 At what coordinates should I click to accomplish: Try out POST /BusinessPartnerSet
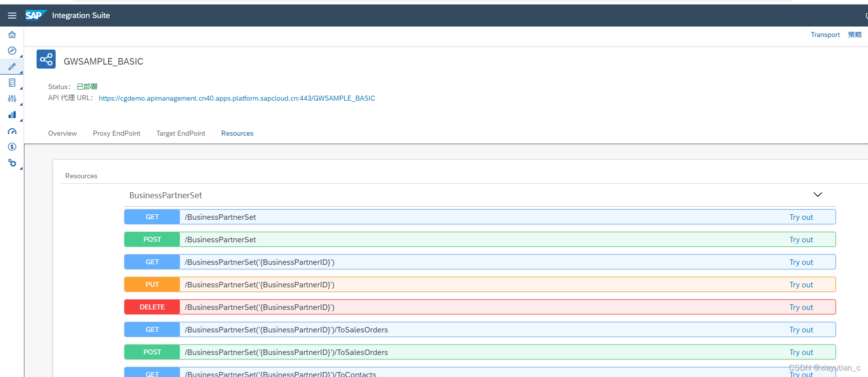coord(801,240)
